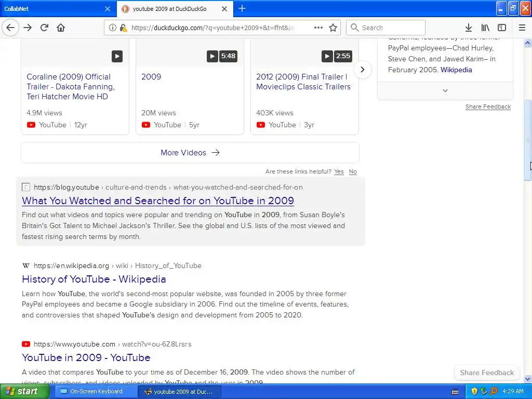Viewport: 532px width, 399px height.
Task: Select youtube 2009 taskbar window button
Action: point(180,392)
